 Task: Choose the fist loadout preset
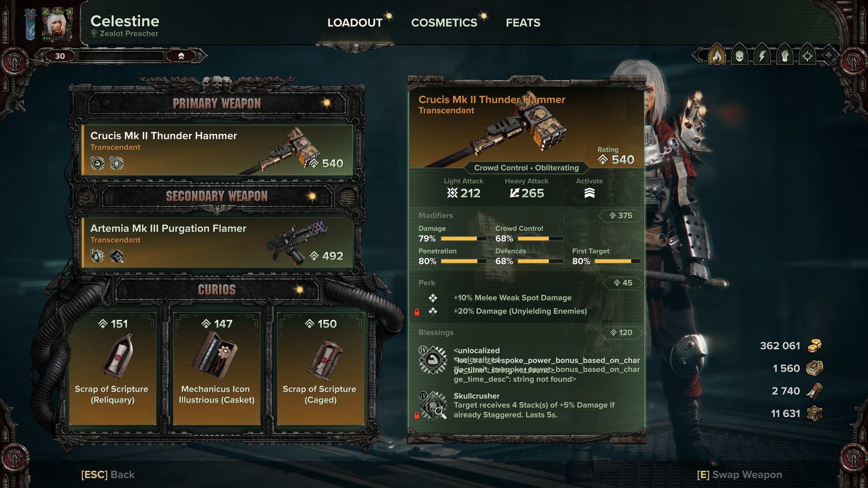(785, 56)
